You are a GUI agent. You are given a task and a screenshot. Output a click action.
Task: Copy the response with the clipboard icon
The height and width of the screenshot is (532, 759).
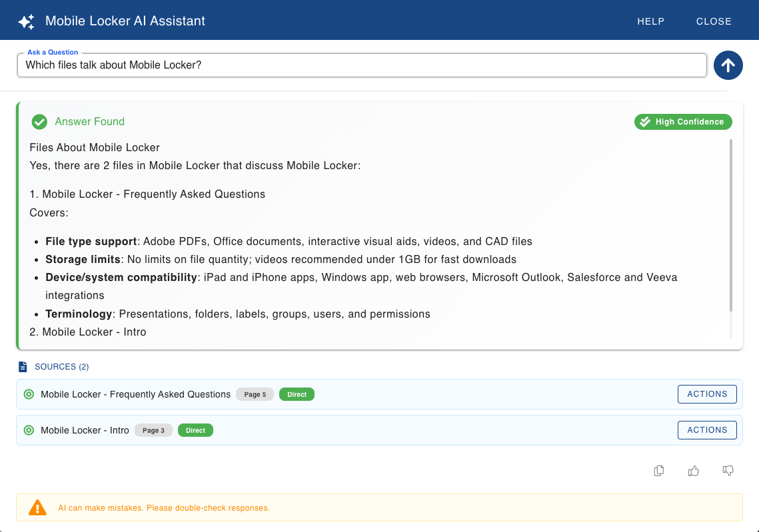pyautogui.click(x=659, y=471)
